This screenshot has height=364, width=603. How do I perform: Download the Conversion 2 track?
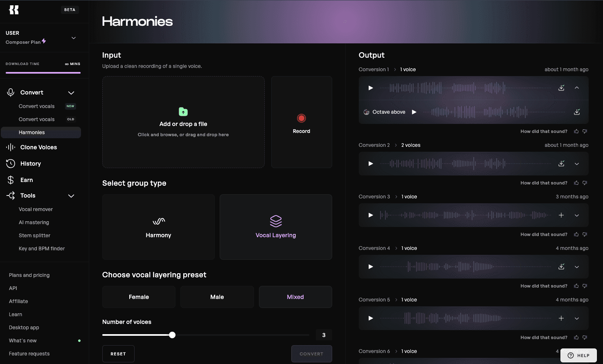click(561, 164)
